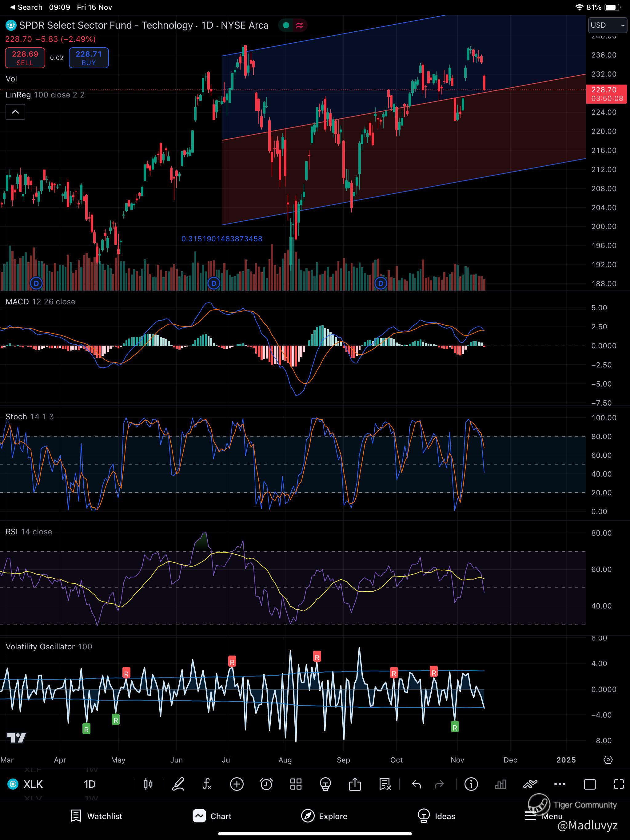Open the symbol info icon
The height and width of the screenshot is (840, 630).
471,784
